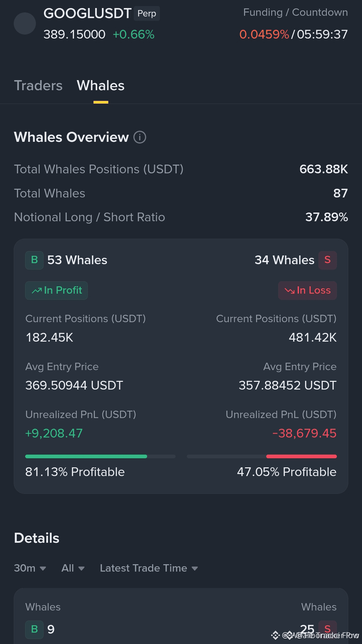The width and height of the screenshot is (362, 644).
Task: Tap the red S badge beside 34 Whales
Action: click(327, 260)
